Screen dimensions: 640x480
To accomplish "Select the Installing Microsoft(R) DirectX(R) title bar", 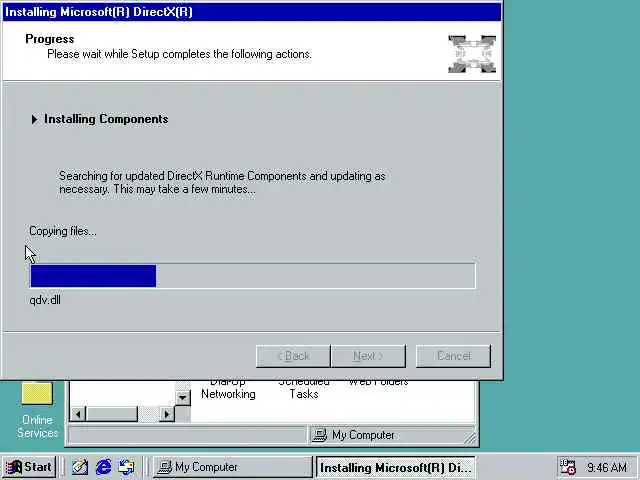I will coord(252,11).
